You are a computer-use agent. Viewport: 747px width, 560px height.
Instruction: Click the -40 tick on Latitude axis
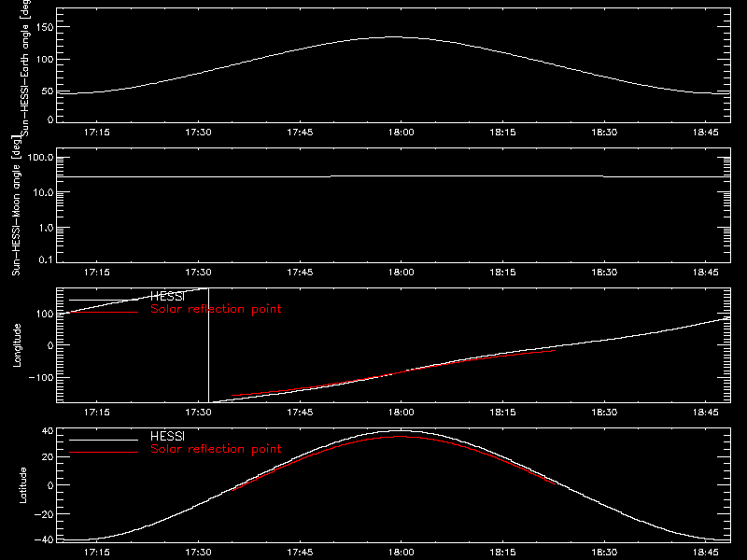tap(45, 540)
